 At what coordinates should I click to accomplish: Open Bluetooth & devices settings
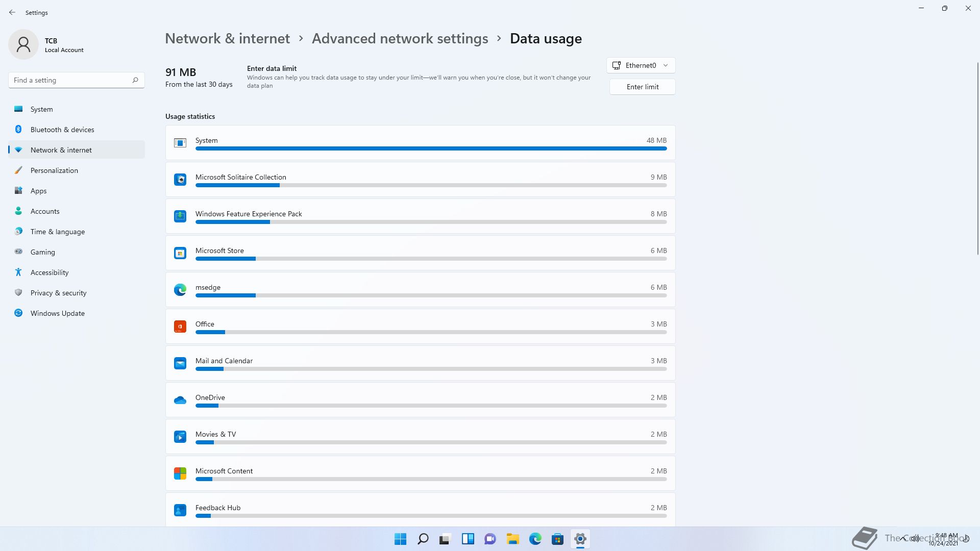click(77, 130)
